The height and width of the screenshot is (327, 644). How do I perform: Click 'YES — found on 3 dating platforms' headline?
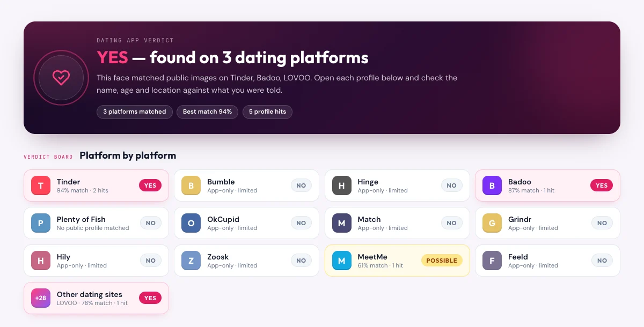[232, 57]
